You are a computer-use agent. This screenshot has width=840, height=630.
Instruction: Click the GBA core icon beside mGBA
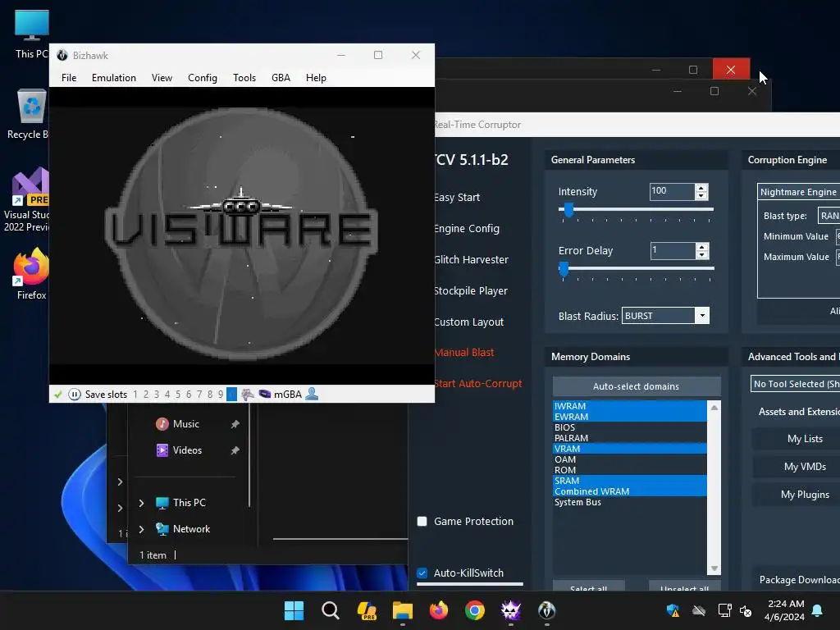pos(265,395)
